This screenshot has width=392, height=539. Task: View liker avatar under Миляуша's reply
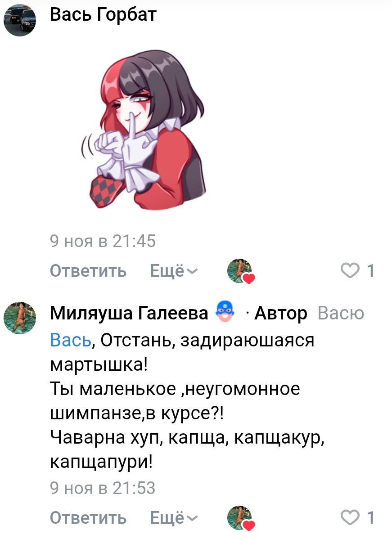tap(241, 518)
